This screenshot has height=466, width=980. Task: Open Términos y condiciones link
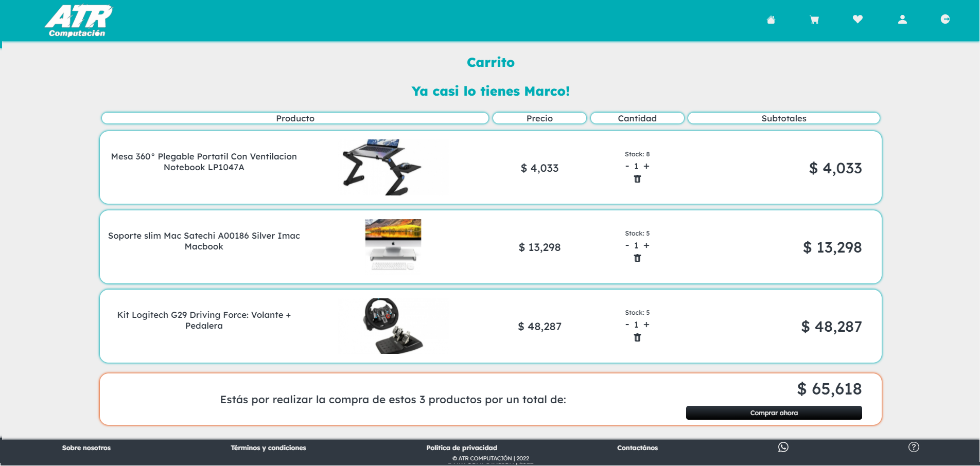pyautogui.click(x=268, y=448)
